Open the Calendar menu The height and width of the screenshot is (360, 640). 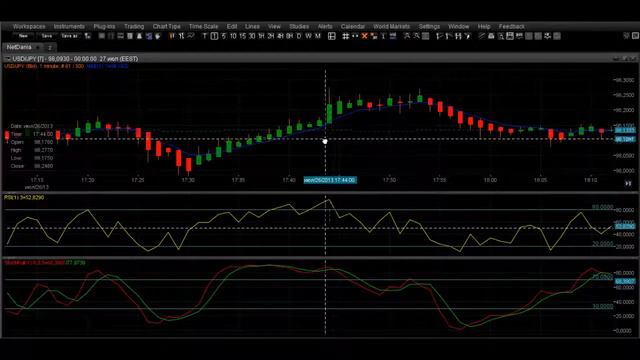pos(353,27)
